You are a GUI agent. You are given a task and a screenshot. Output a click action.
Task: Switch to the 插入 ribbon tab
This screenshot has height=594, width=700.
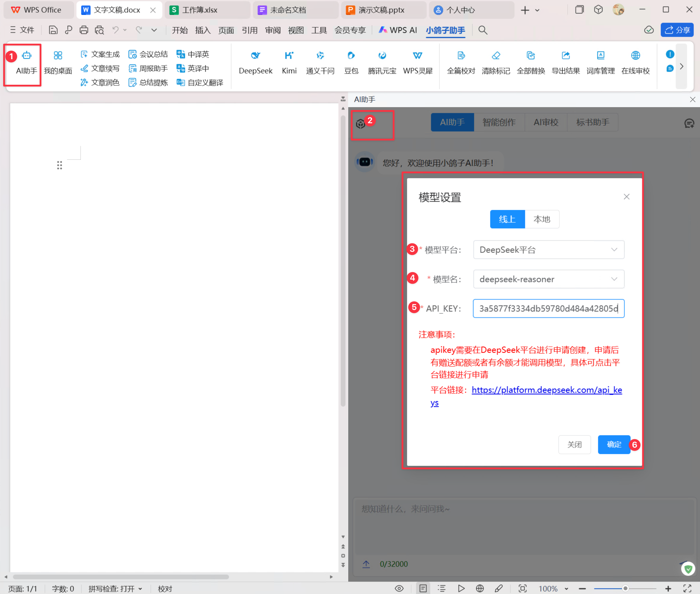[x=203, y=30]
